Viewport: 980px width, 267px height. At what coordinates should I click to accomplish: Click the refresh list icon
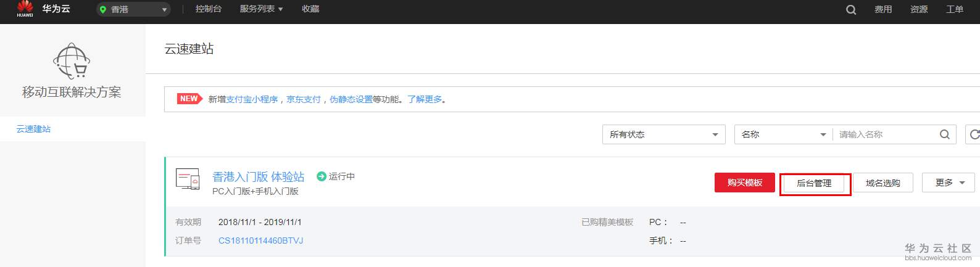973,134
